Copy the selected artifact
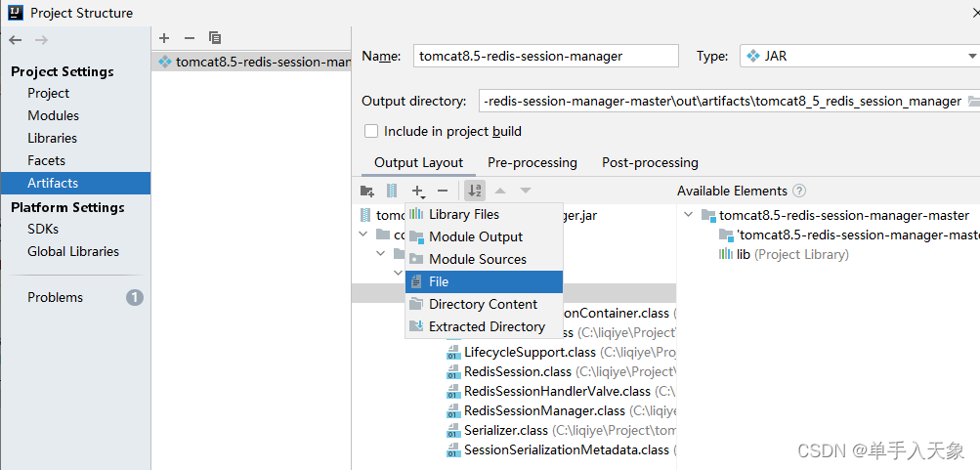The image size is (980, 470). 215,38
